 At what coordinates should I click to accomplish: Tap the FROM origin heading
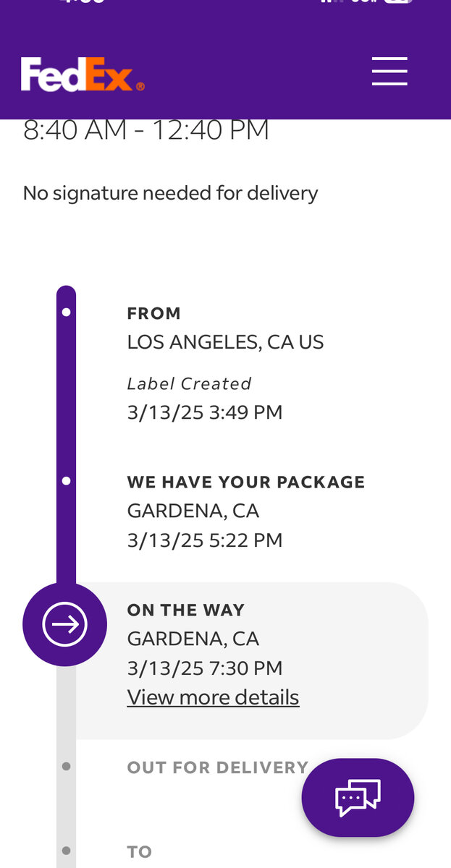[154, 313]
